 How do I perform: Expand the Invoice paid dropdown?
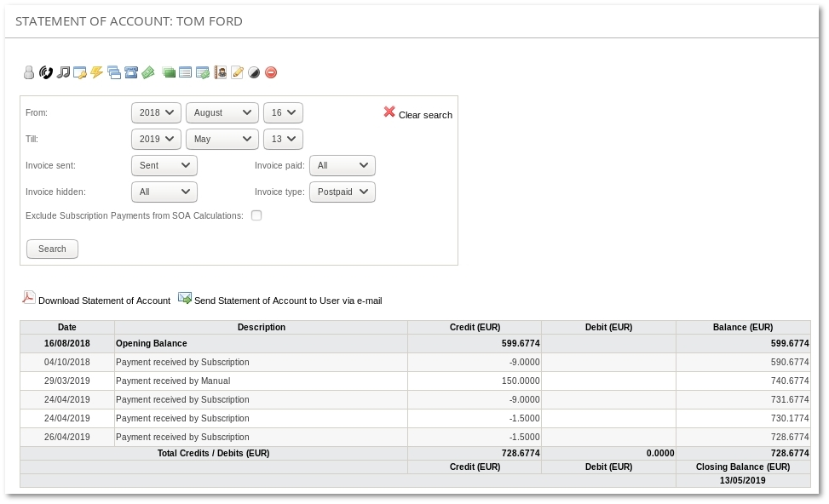(342, 166)
